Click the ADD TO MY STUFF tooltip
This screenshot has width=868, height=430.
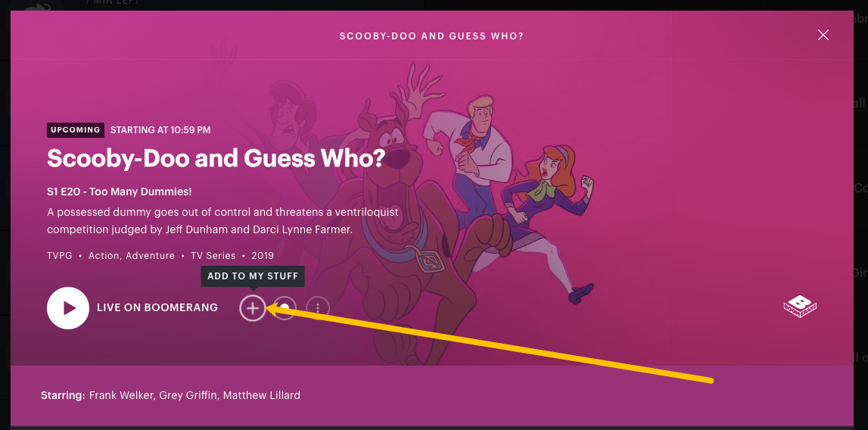pyautogui.click(x=253, y=276)
